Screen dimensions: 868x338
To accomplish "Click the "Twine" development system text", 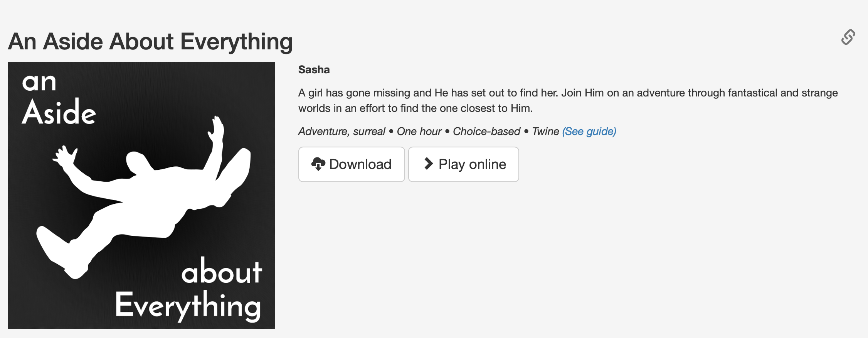I will [x=545, y=132].
